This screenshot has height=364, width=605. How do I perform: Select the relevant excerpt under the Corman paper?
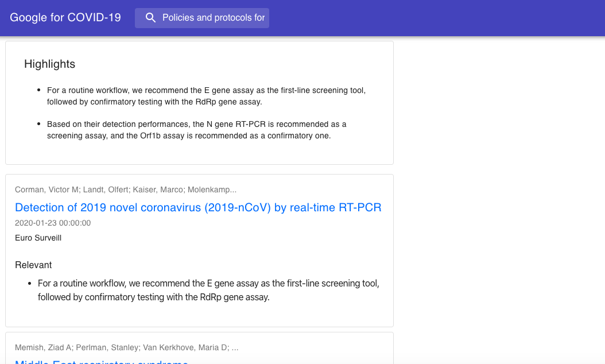click(x=208, y=290)
